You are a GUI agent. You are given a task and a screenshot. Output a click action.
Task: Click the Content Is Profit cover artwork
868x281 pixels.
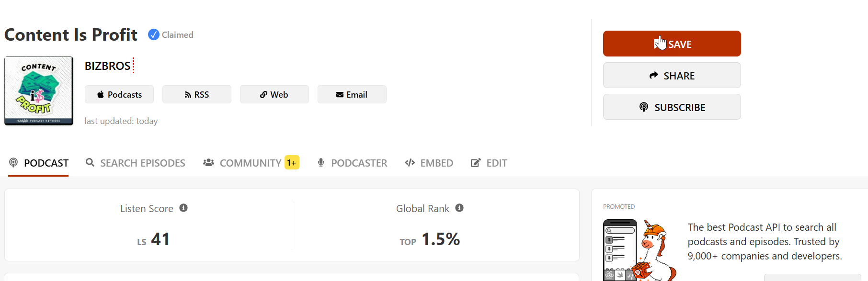pyautogui.click(x=39, y=91)
